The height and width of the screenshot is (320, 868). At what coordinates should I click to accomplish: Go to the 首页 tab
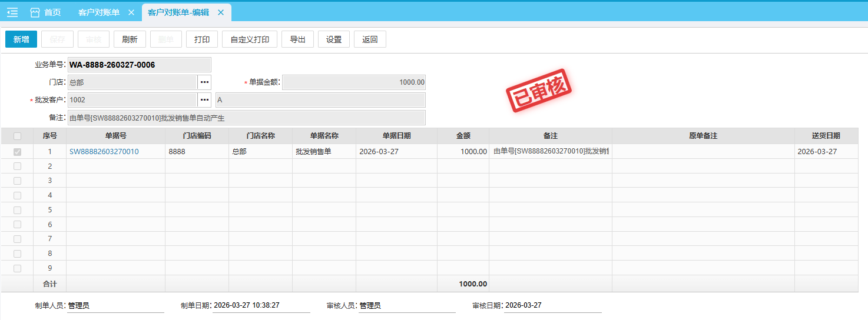click(52, 12)
